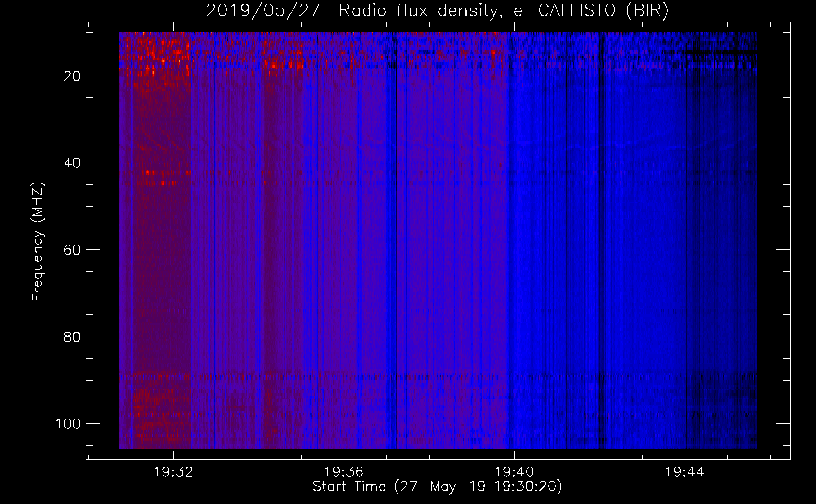
Task: Click the 20 frequency tick label
Action: pos(72,76)
